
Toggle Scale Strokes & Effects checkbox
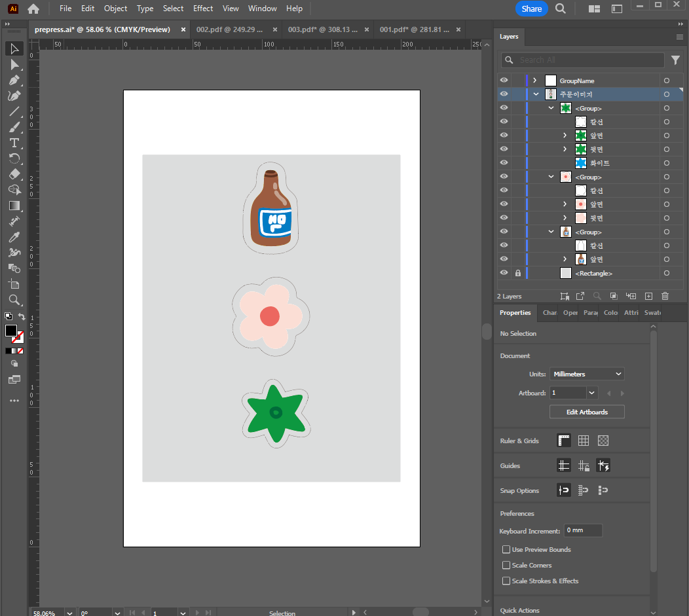tap(506, 581)
